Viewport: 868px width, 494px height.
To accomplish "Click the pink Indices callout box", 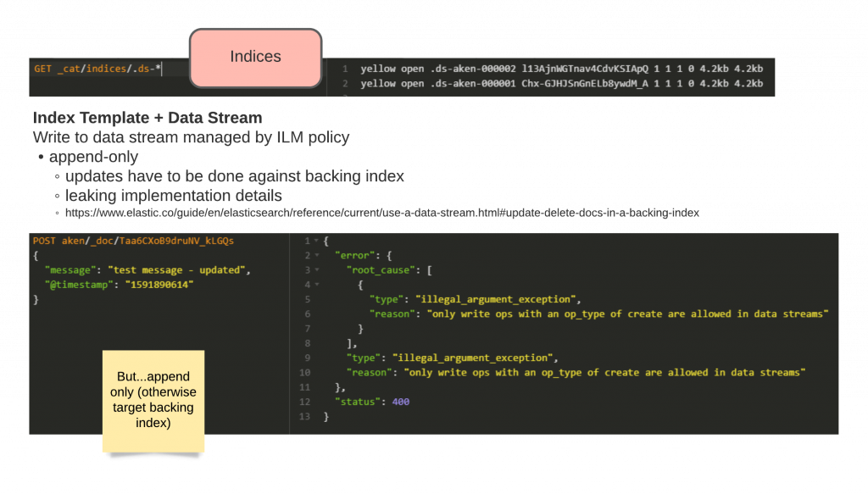I will pyautogui.click(x=255, y=58).
